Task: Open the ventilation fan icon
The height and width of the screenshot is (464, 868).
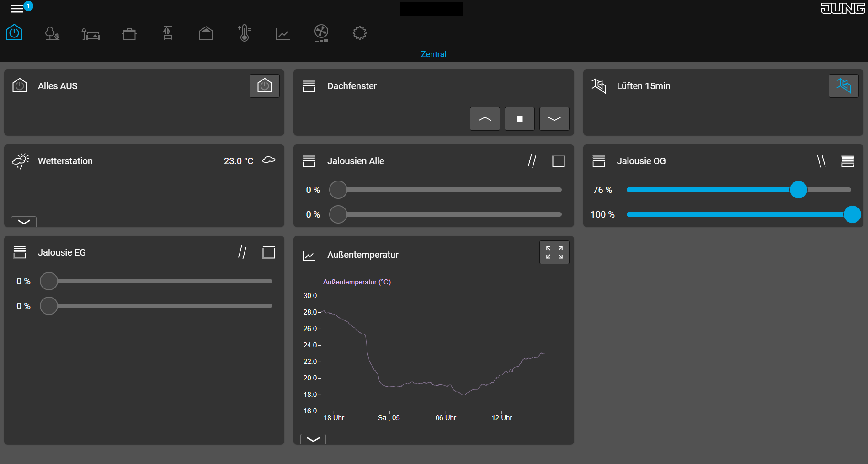Action: [x=321, y=33]
